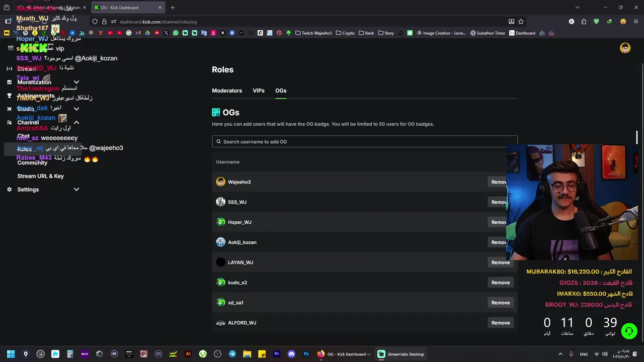Screen dimensions: 644x362
Task: List all tabs dropdown arrow
Action: [x=577, y=8]
